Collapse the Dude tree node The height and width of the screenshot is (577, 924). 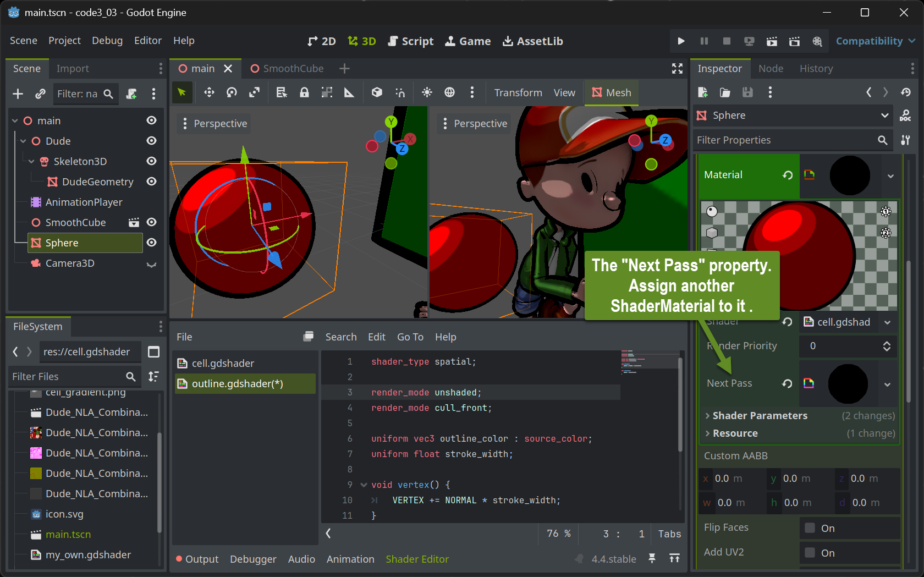pos(23,141)
